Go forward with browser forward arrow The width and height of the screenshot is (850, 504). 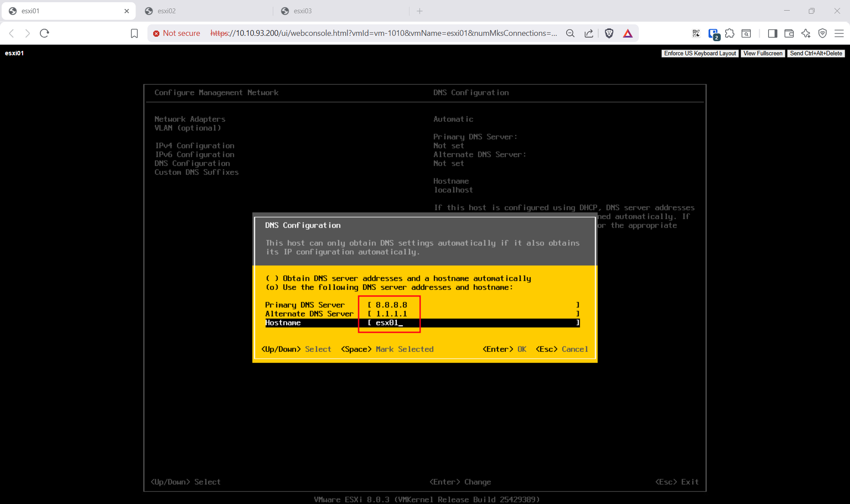27,33
